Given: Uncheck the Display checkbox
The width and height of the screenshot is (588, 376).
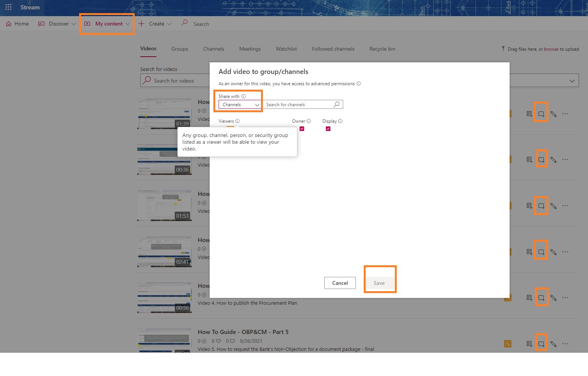Looking at the screenshot, I should coord(328,129).
